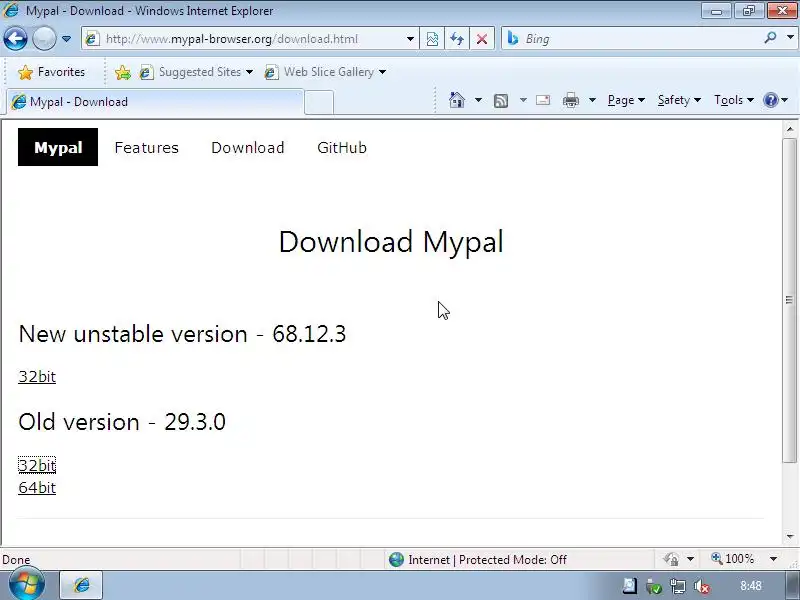Click the network tray icon
Image resolution: width=800 pixels, height=600 pixels.
[678, 587]
